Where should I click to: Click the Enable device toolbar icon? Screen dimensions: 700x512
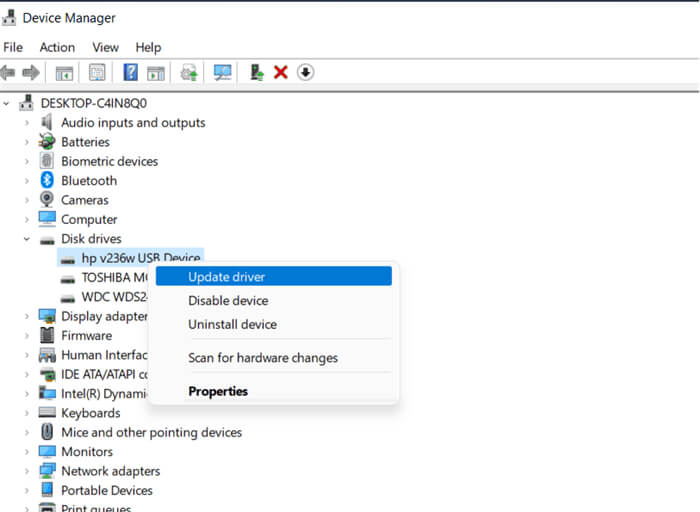click(x=257, y=72)
